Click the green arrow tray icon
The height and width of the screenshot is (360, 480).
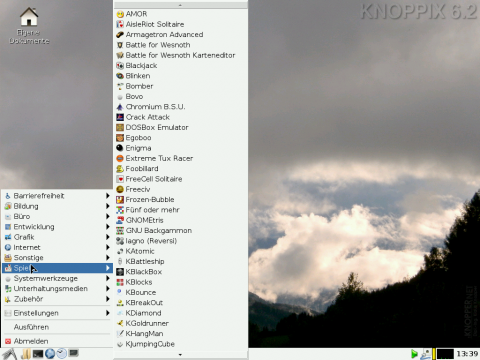pos(414,354)
